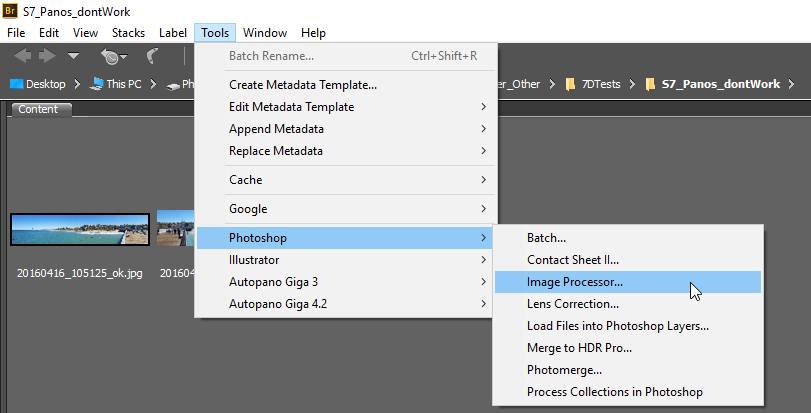Expand the Edit Metadata Template submenu
This screenshot has height=413, width=811.
[346, 107]
